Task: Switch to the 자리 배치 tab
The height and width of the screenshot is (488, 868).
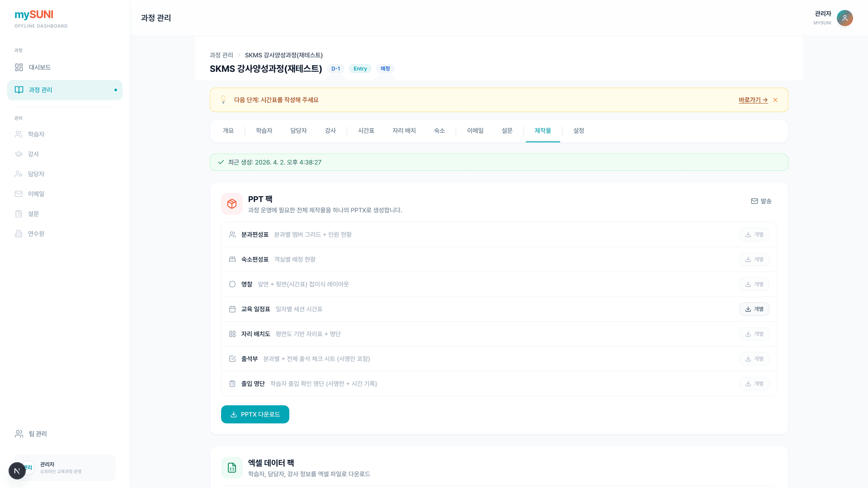Action: [404, 131]
